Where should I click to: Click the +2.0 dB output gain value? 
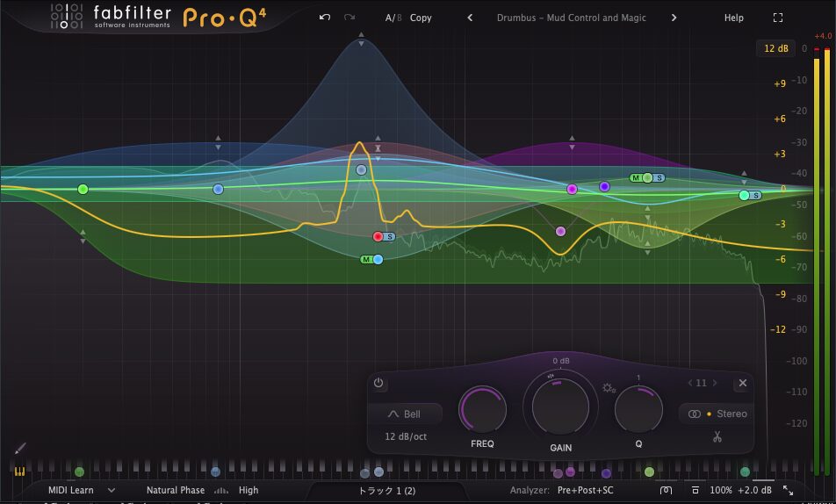click(x=755, y=490)
